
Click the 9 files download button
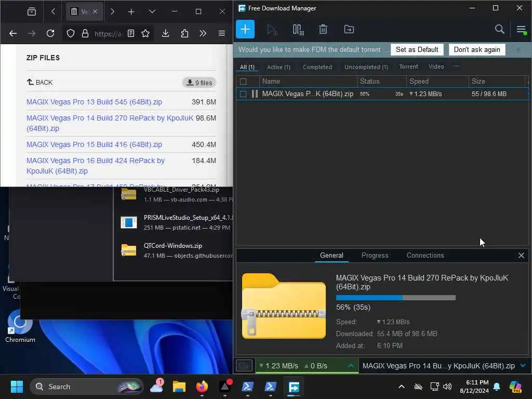coord(199,83)
